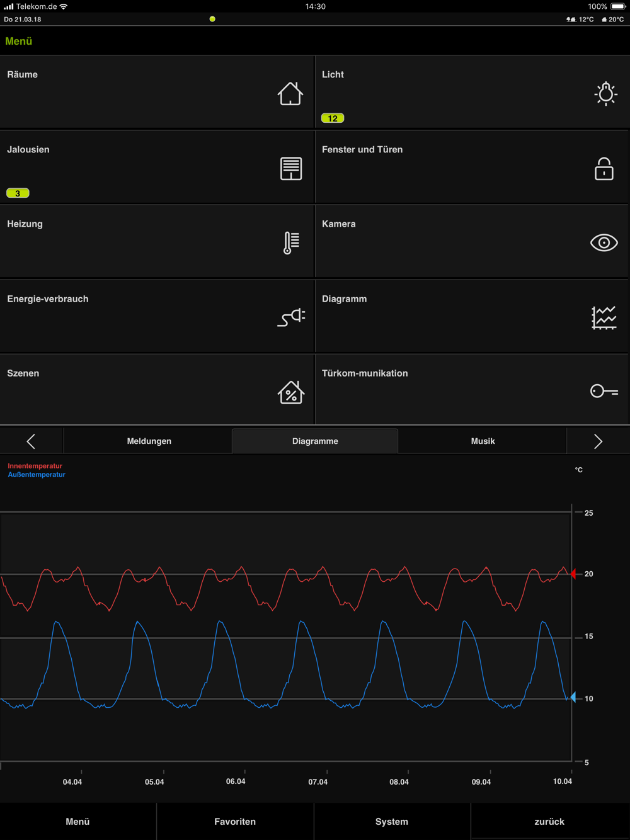Image resolution: width=630 pixels, height=840 pixels.
Task: Tap the Türkom-munikation key icon
Action: [604, 391]
